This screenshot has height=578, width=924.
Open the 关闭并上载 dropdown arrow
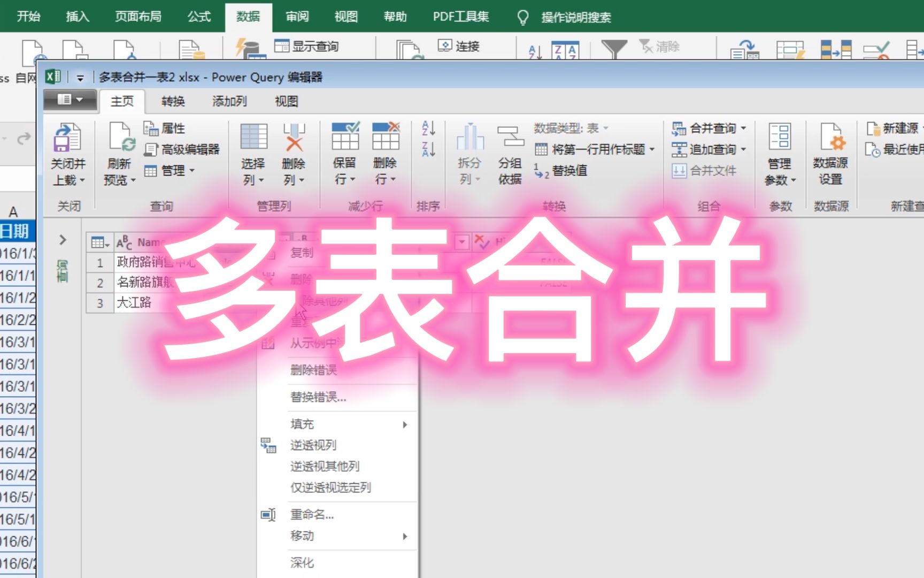[82, 180]
